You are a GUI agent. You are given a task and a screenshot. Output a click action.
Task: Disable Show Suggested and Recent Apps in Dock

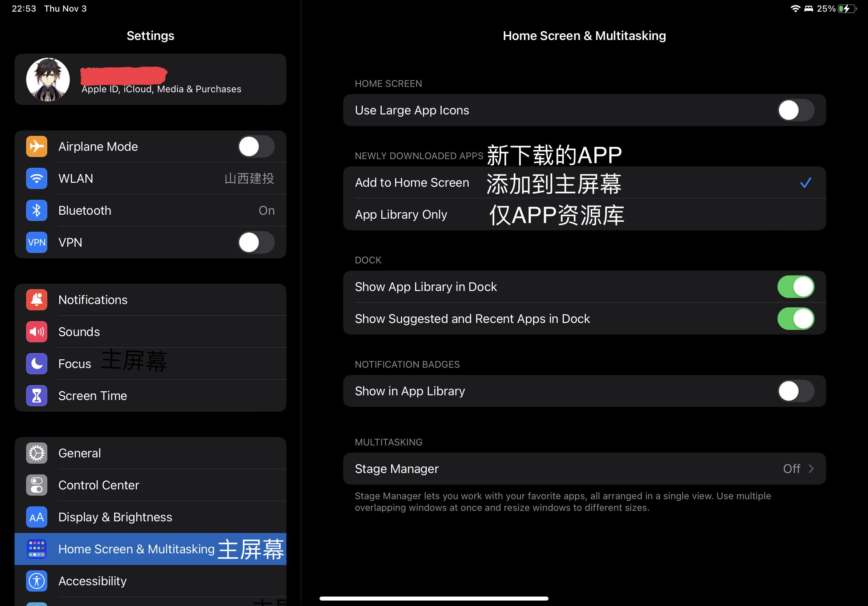796,319
